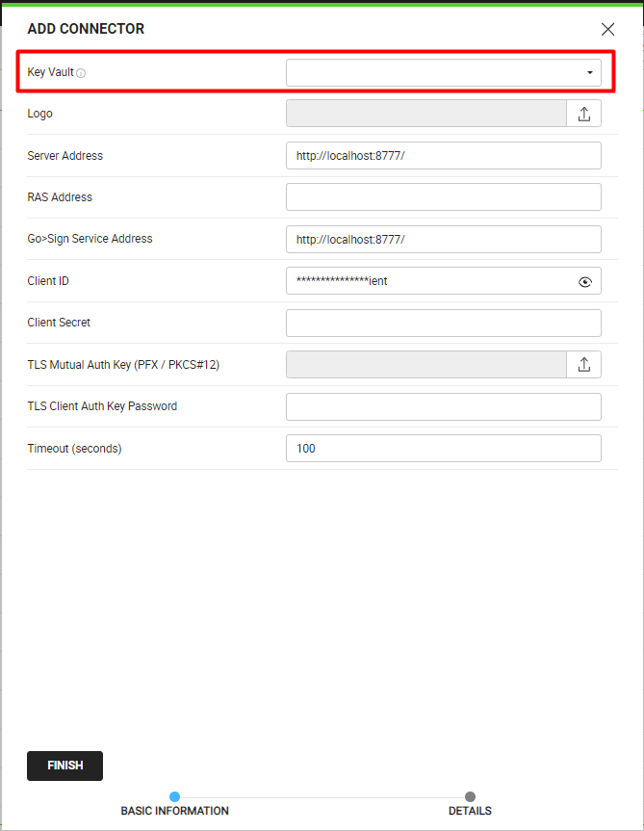
Task: Close the Add Connector dialog
Action: (x=607, y=29)
